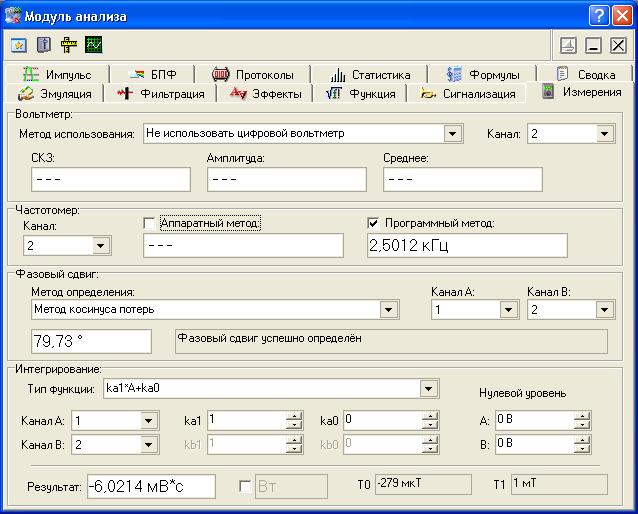Click the oscilloscope waveform toolbar icon
The width and height of the screenshot is (638, 514).
(x=93, y=45)
